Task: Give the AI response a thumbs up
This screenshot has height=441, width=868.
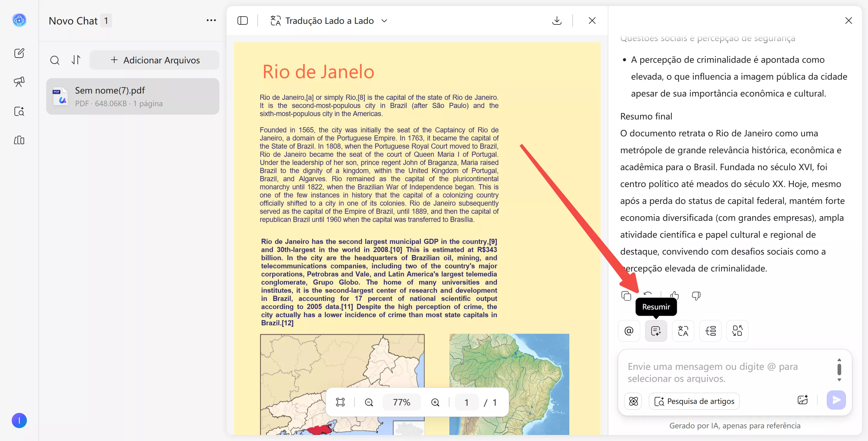Action: pos(675,296)
